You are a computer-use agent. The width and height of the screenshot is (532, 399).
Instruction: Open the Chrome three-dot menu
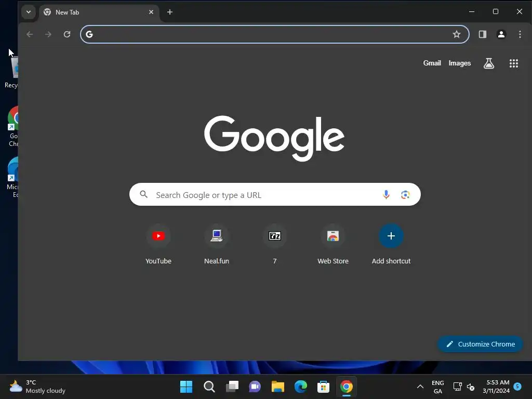coord(520,34)
